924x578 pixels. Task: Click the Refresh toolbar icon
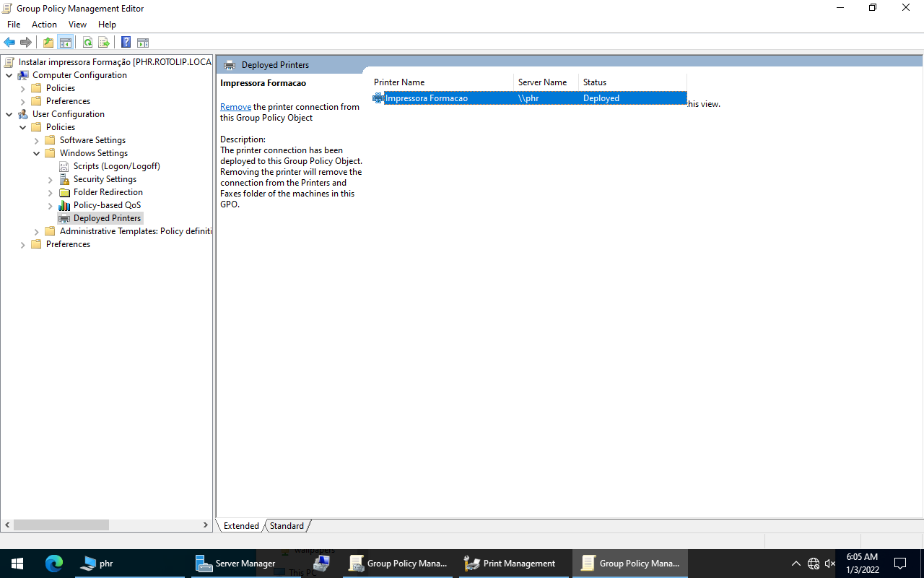tap(87, 43)
